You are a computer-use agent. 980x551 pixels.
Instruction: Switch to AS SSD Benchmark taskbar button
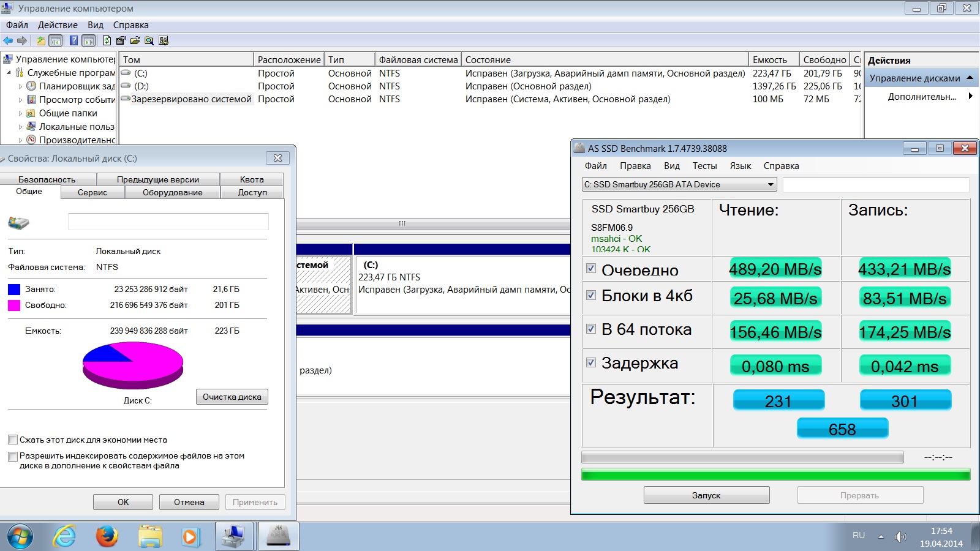click(x=279, y=536)
